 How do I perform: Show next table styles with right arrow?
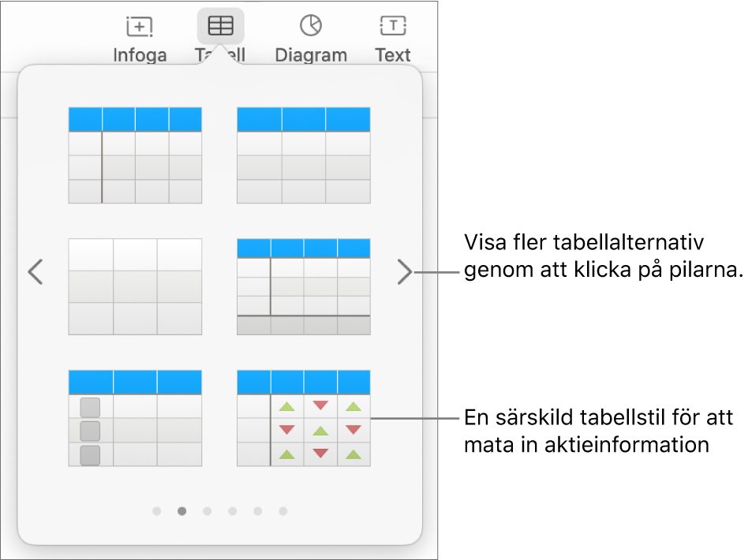(405, 272)
